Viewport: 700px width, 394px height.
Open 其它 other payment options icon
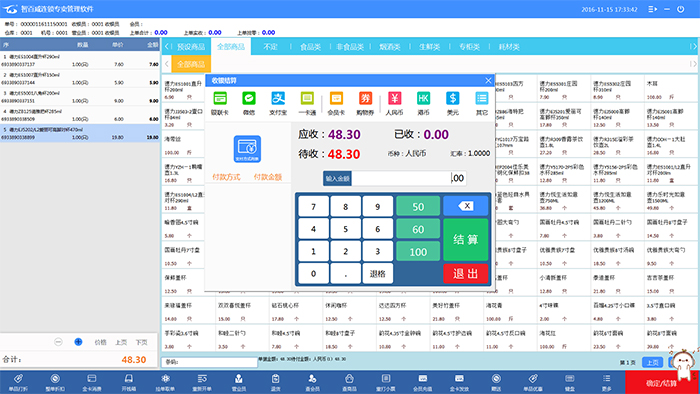(x=482, y=103)
